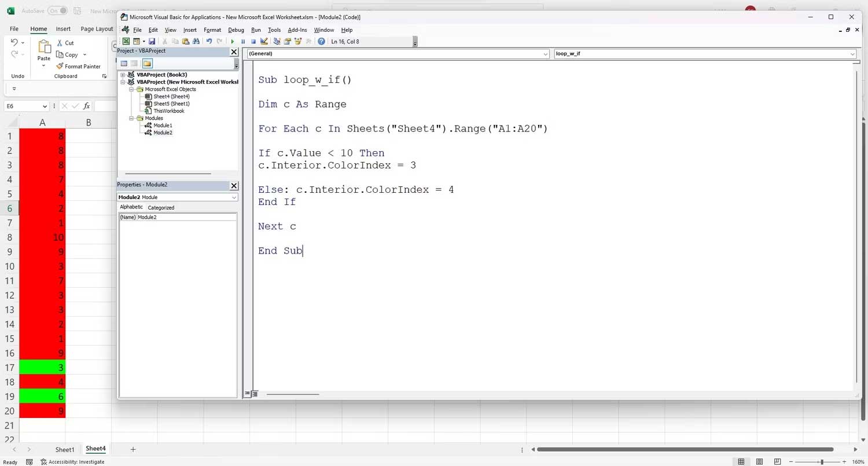Screen dimensions: 868x466
Task: Switch Properties list to Categorized tab
Action: click(x=161, y=207)
